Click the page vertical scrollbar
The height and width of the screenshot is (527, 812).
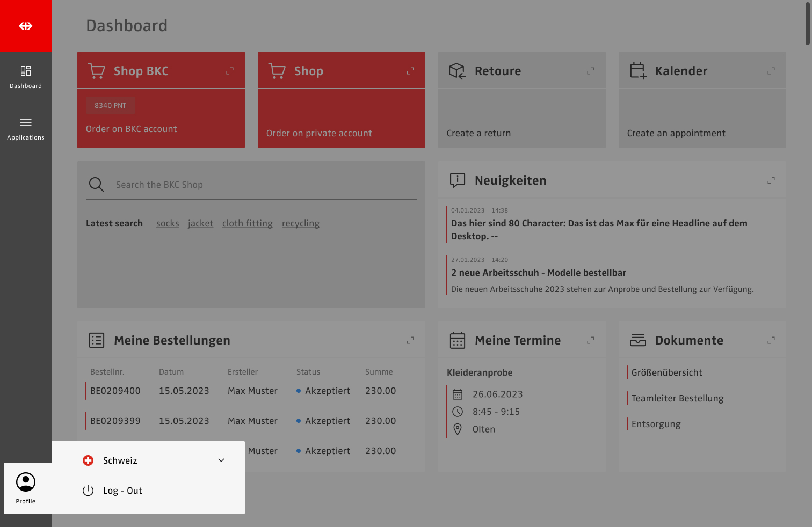pos(807,24)
